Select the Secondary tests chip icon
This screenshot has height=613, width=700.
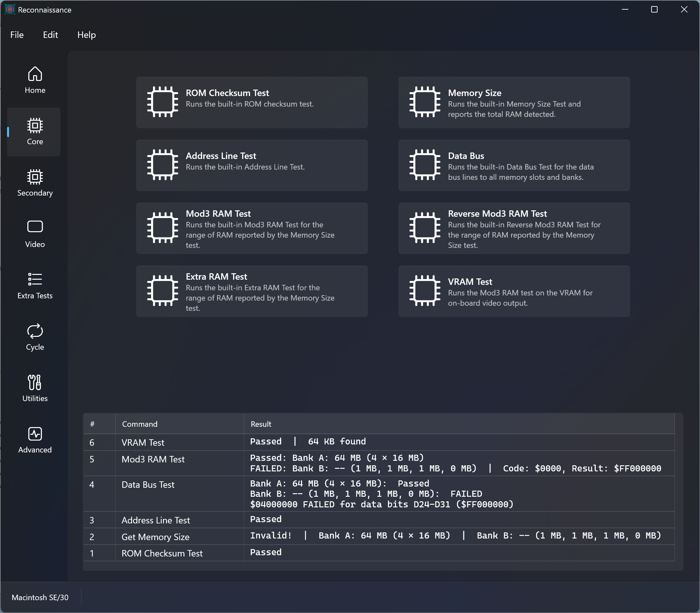click(x=35, y=177)
